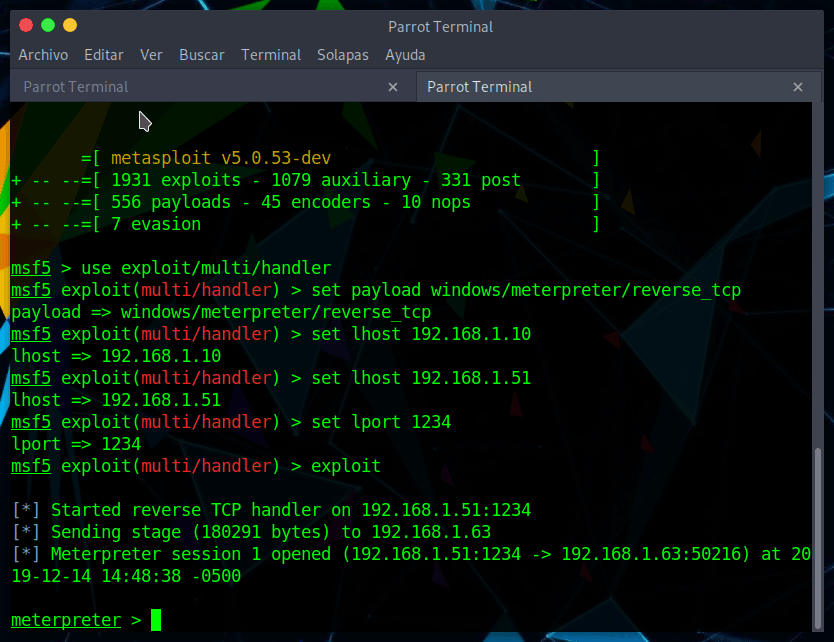The width and height of the screenshot is (834, 642).
Task: Open the Archivo menu
Action: click(x=43, y=55)
